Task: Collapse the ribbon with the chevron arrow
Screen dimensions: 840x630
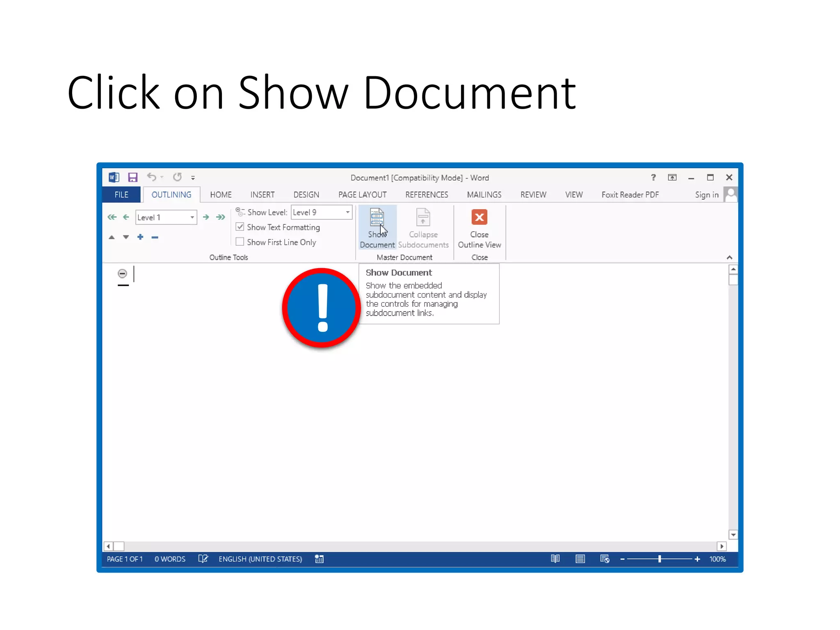Action: pyautogui.click(x=729, y=258)
